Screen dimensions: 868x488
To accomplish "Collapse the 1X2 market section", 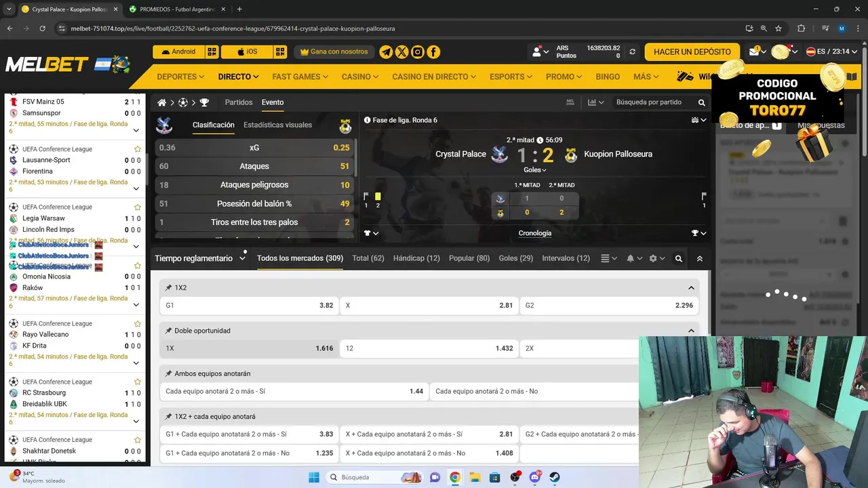I will tap(691, 288).
